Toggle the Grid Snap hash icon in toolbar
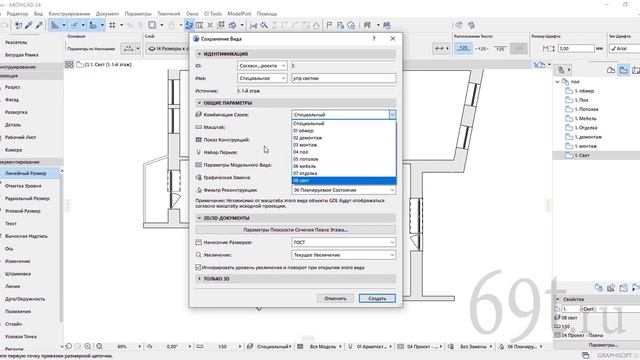The height and width of the screenshot is (360, 640). (112, 25)
